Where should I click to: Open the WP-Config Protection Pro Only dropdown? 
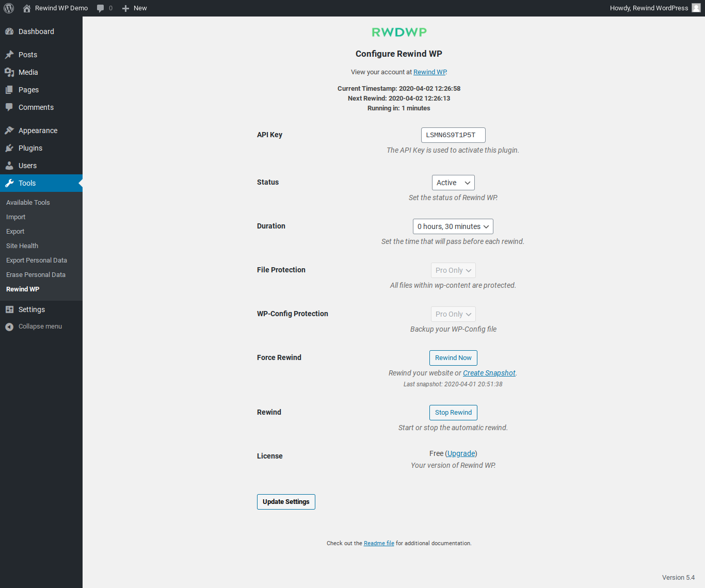(x=453, y=314)
